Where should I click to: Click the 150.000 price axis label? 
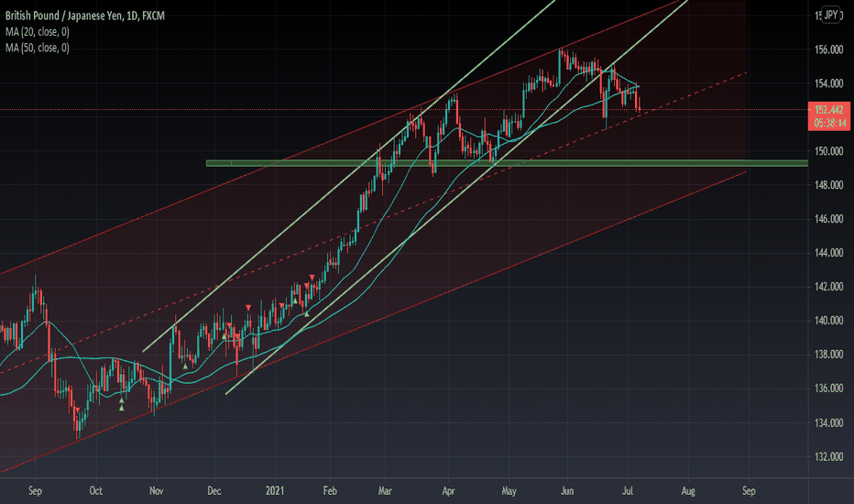coord(828,151)
